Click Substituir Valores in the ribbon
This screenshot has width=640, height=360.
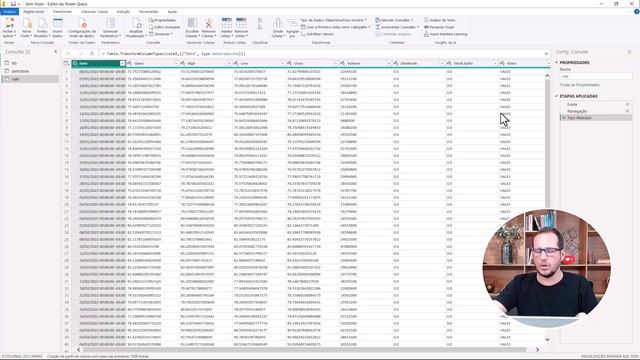(317, 34)
